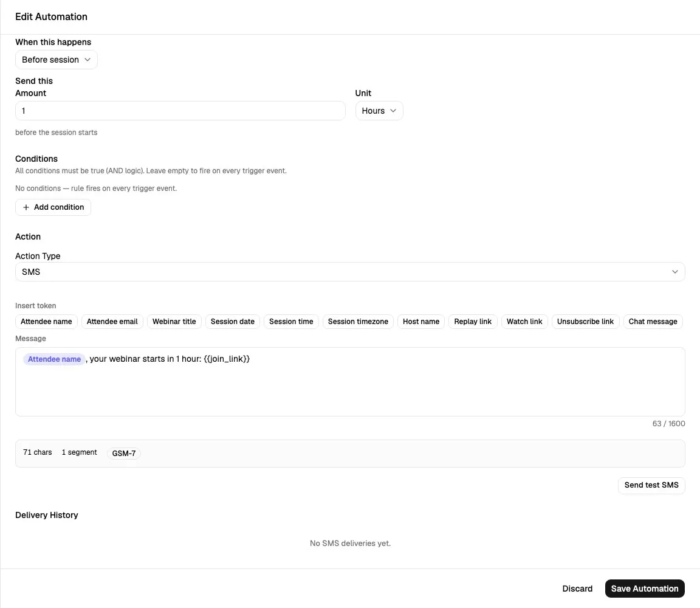Click 'No conditions — rule fires' text

(x=96, y=188)
